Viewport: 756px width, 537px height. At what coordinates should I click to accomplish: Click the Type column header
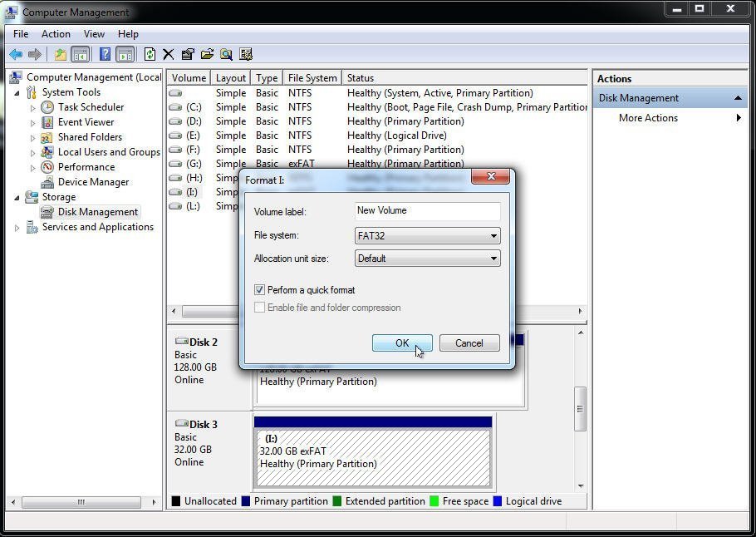pyautogui.click(x=267, y=78)
